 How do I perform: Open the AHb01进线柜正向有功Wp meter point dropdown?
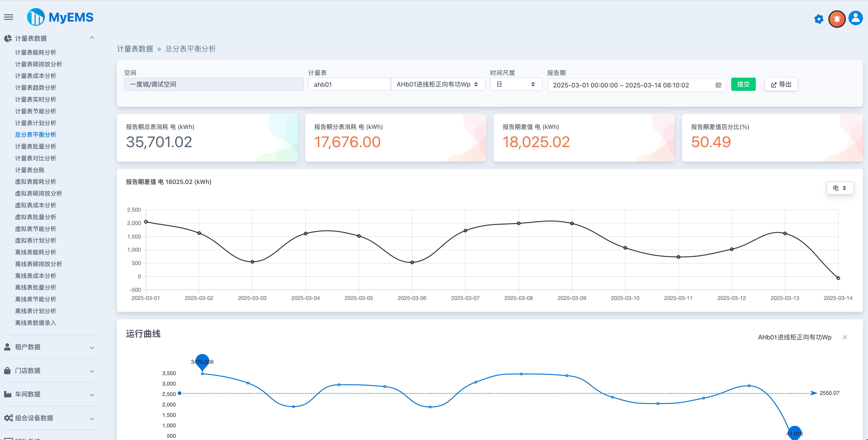(x=437, y=84)
